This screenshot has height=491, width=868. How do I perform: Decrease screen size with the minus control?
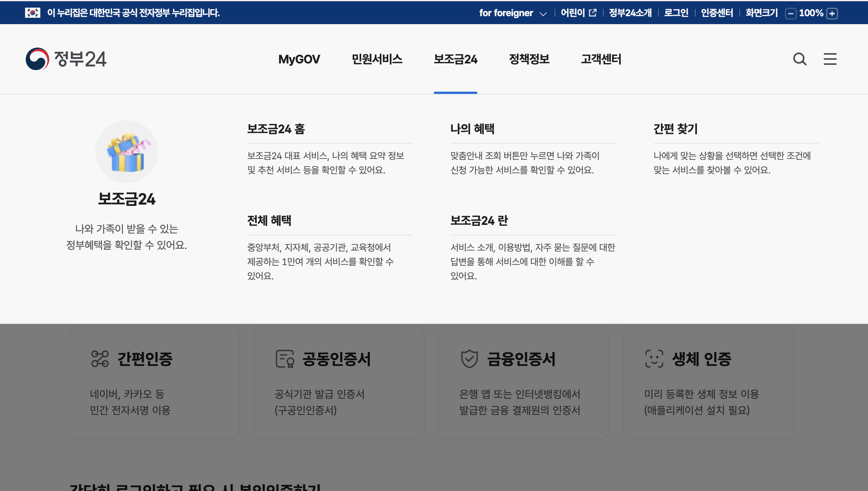pyautogui.click(x=791, y=14)
